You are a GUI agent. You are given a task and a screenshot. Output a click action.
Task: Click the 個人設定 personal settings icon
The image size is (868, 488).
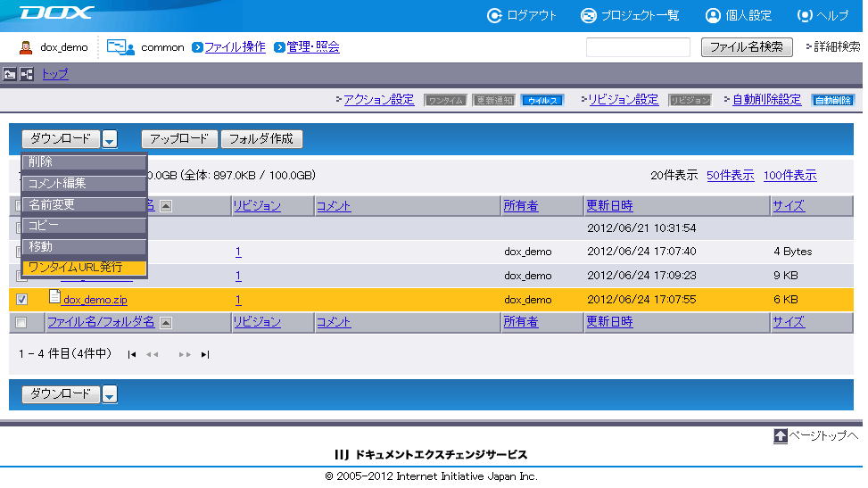coord(713,15)
